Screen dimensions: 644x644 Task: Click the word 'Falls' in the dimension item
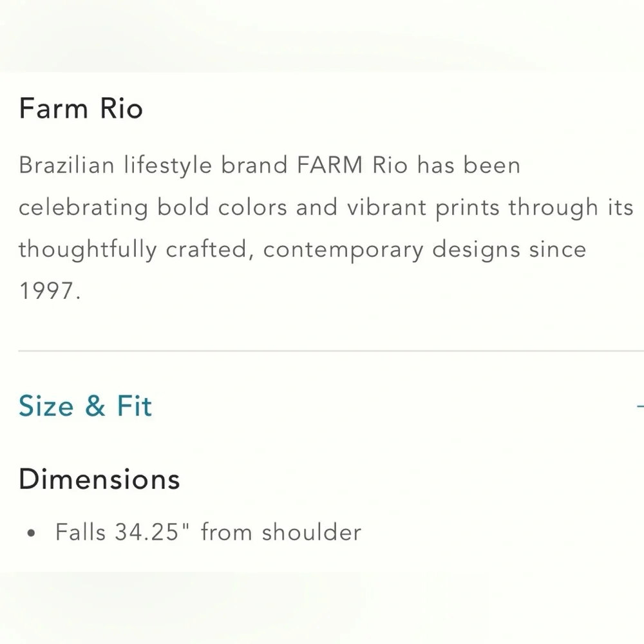(80, 533)
